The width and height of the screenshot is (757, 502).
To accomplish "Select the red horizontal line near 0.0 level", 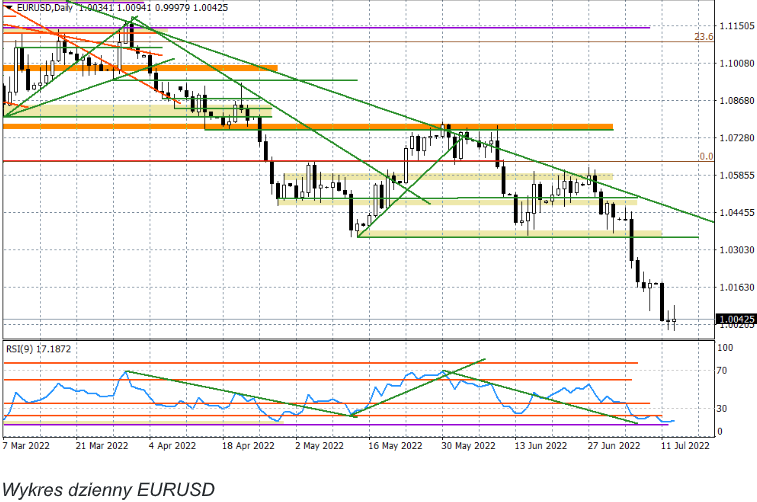I will click(x=300, y=161).
